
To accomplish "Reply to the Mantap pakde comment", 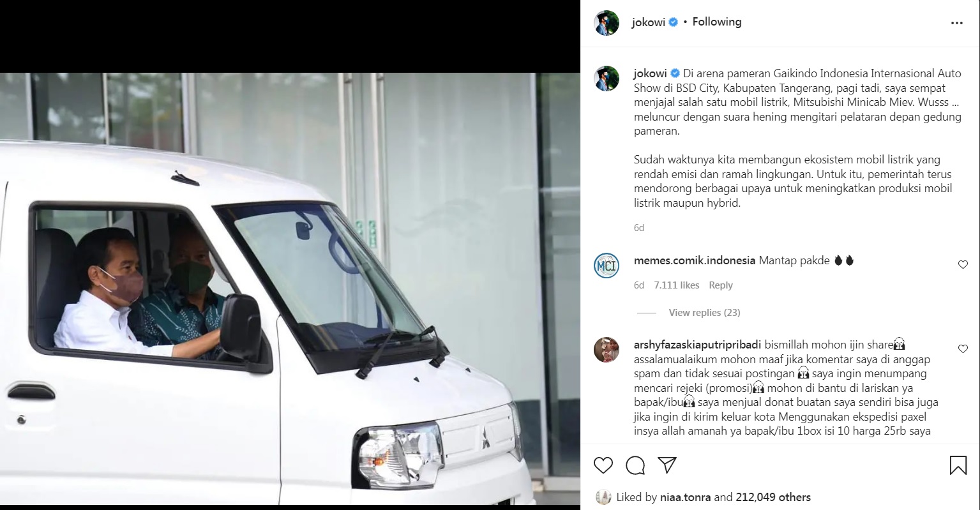I will tap(721, 285).
